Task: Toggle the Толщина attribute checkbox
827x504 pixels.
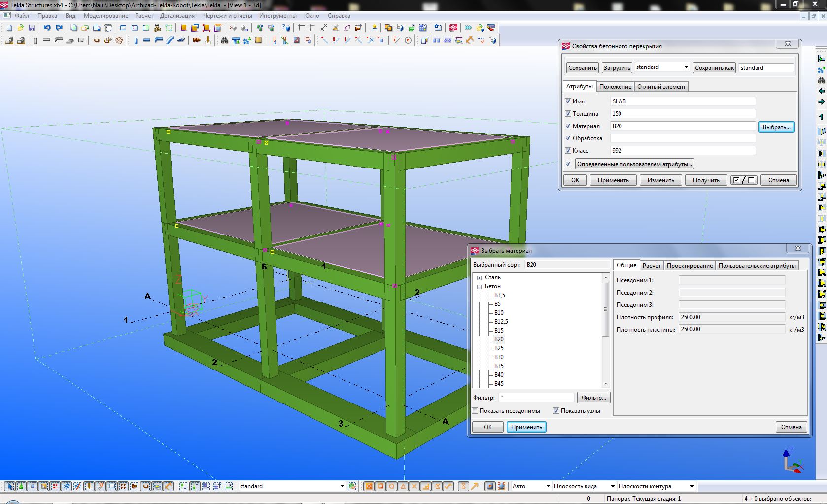Action: [x=568, y=114]
